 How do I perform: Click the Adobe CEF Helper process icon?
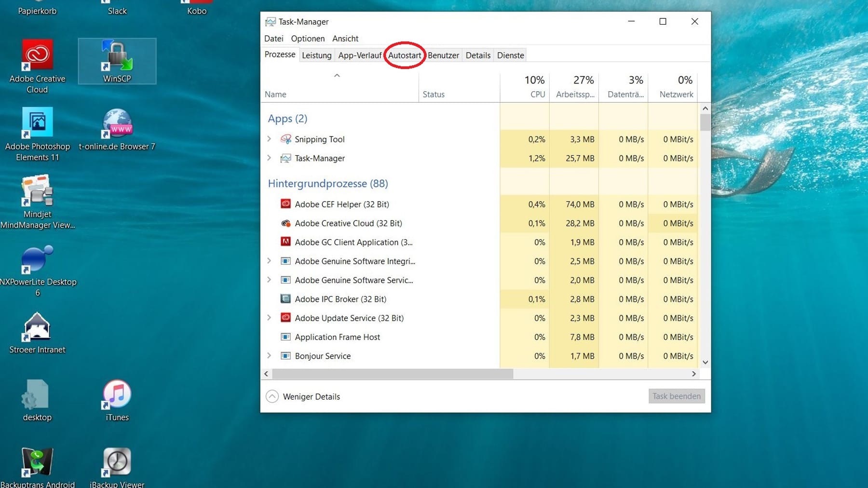tap(286, 204)
